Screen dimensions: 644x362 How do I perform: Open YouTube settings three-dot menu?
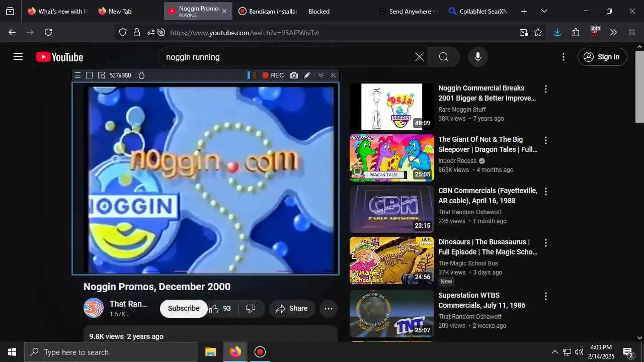click(563, 57)
